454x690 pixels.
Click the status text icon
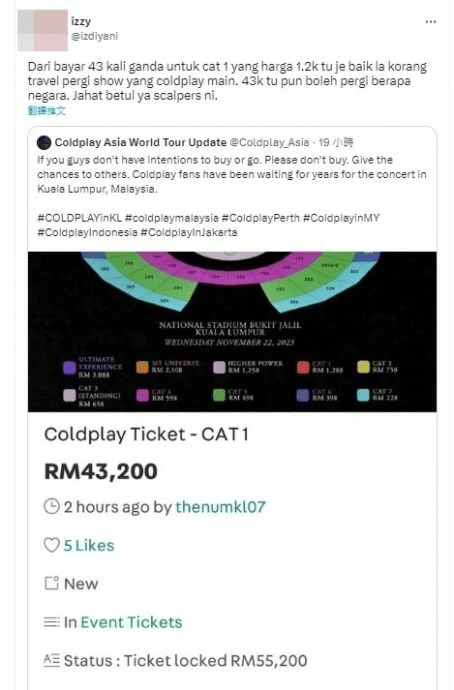51,661
